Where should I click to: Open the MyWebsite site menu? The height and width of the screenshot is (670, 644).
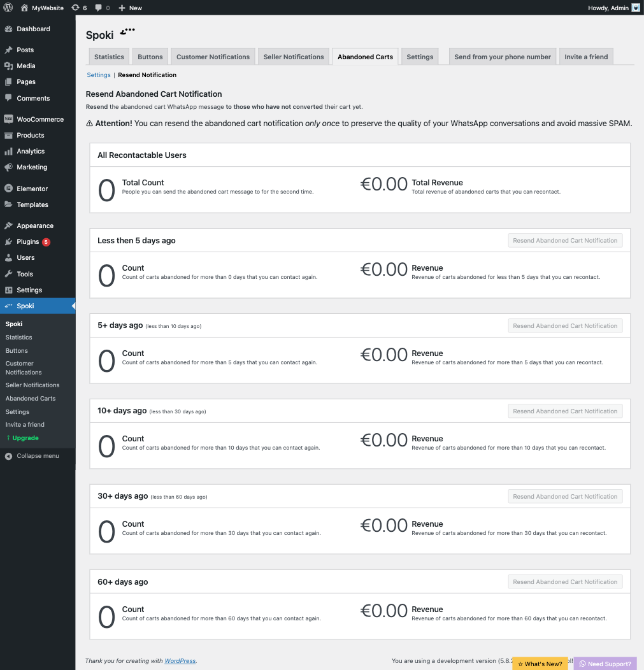[x=42, y=8]
